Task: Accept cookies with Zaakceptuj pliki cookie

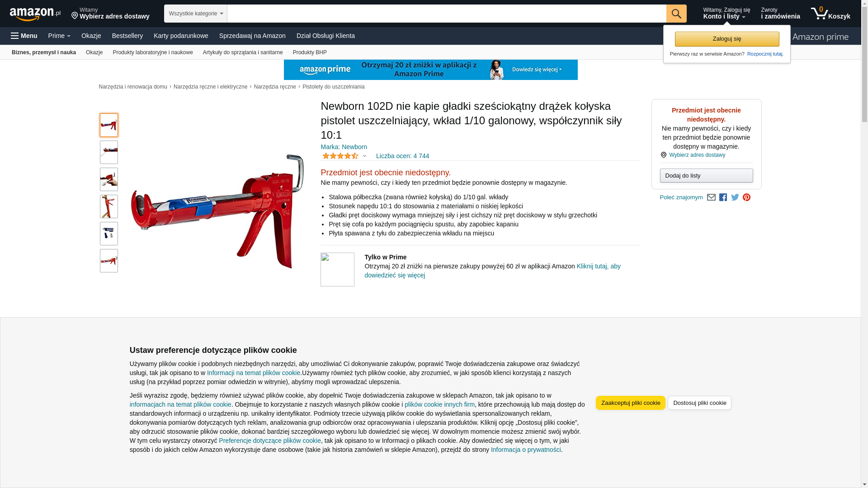Action: (631, 403)
